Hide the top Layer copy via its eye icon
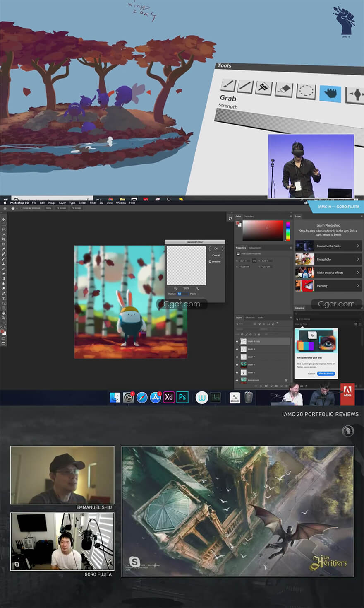 [237, 342]
